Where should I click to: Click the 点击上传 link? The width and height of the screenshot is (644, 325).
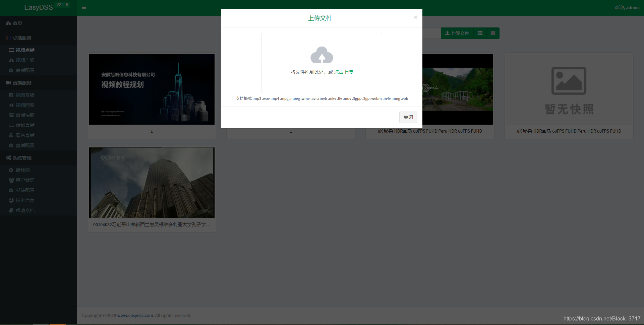point(343,72)
